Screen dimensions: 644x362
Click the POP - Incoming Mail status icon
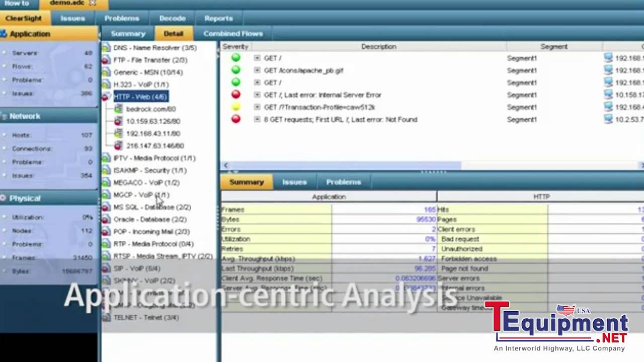click(106, 232)
